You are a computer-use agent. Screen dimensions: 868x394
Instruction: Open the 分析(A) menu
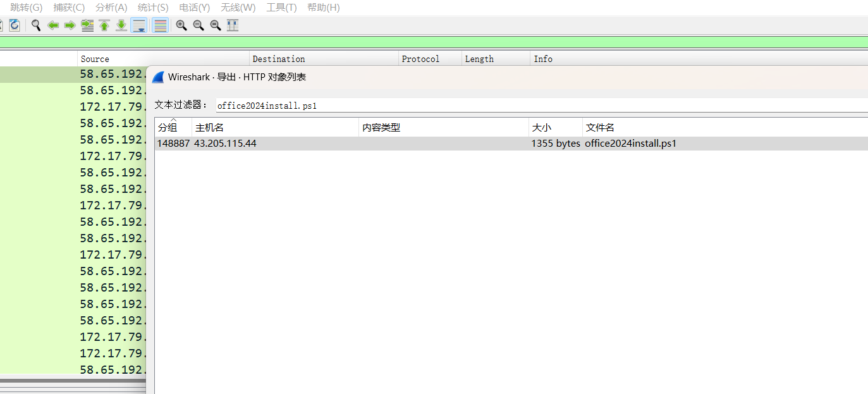(x=111, y=8)
